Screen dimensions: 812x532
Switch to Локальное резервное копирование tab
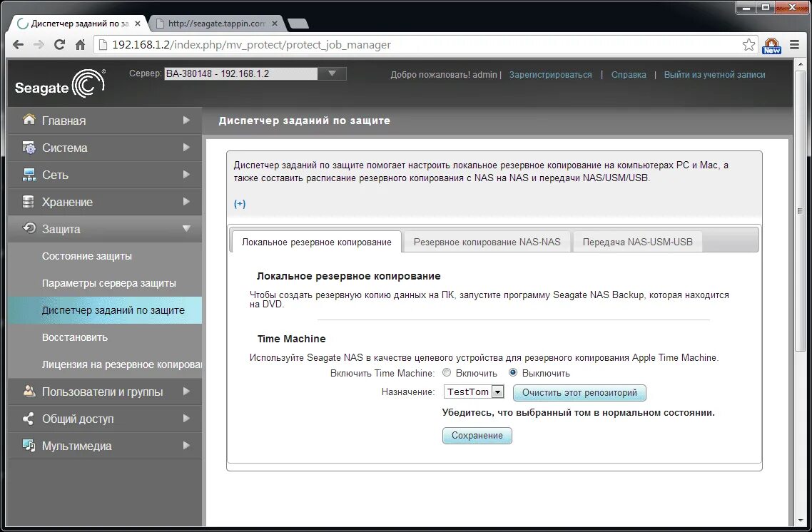(316, 242)
